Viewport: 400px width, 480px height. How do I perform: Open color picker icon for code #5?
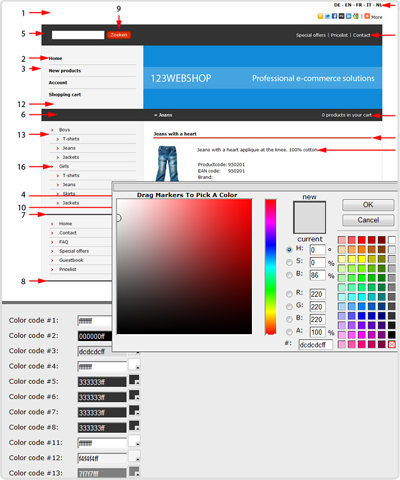click(x=134, y=380)
